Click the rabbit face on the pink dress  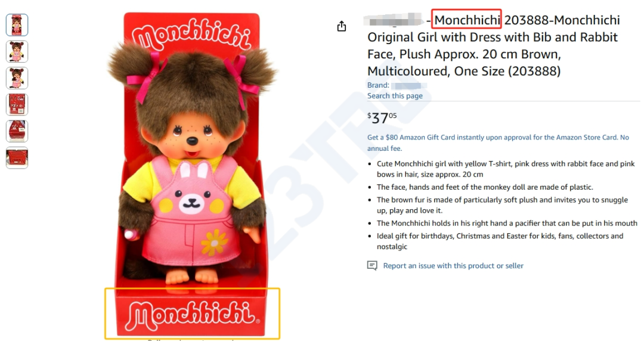click(191, 190)
